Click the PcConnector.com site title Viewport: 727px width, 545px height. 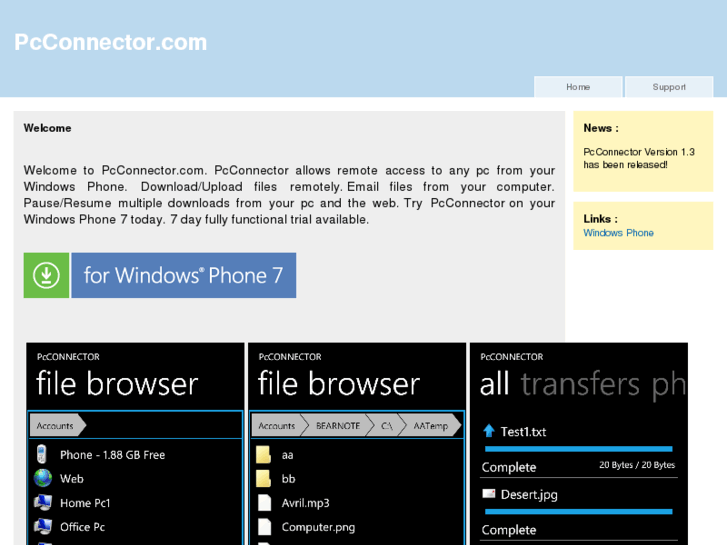(x=110, y=42)
